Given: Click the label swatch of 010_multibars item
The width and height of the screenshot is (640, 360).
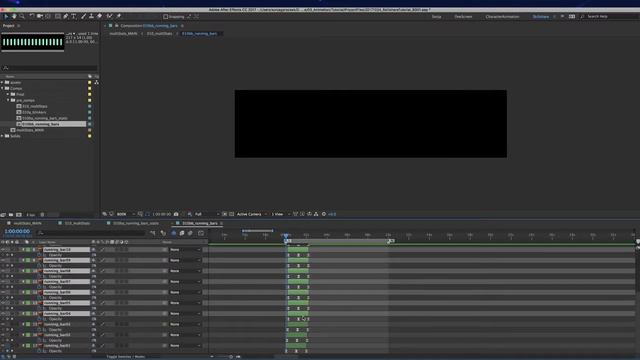Looking at the screenshot, I should (89, 106).
